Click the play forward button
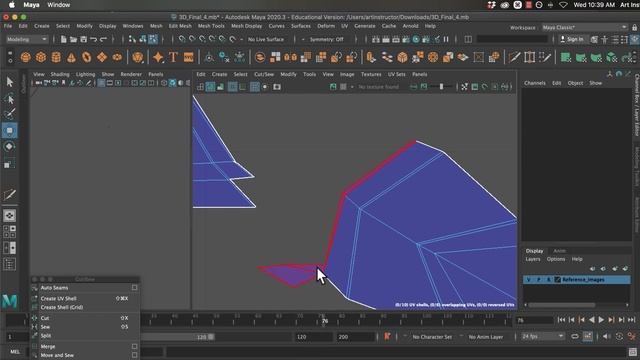The width and height of the screenshot is (640, 360). (601, 320)
